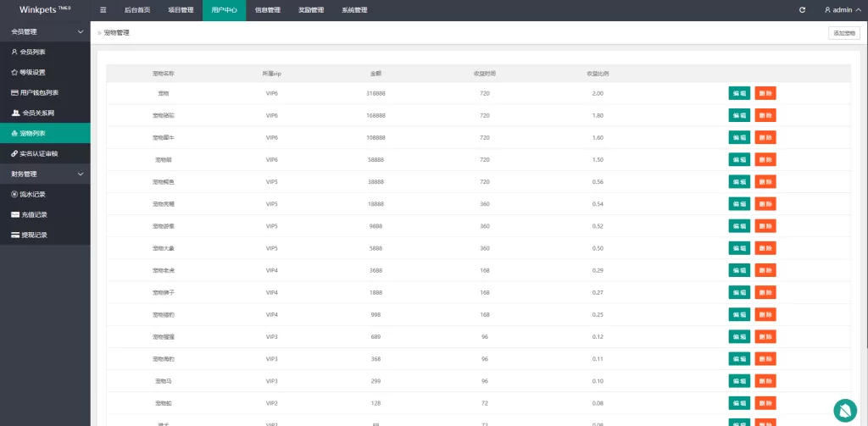Click the hamburger sidebar collapse icon

click(x=103, y=10)
